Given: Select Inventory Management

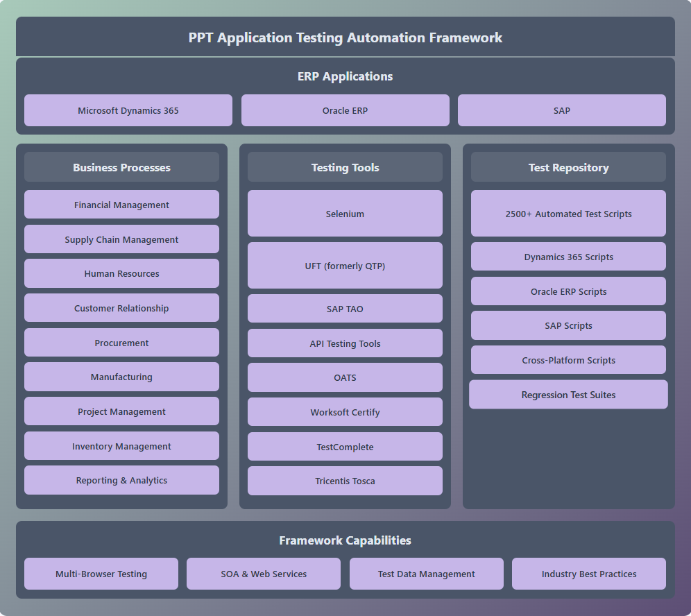Looking at the screenshot, I should 121,446.
